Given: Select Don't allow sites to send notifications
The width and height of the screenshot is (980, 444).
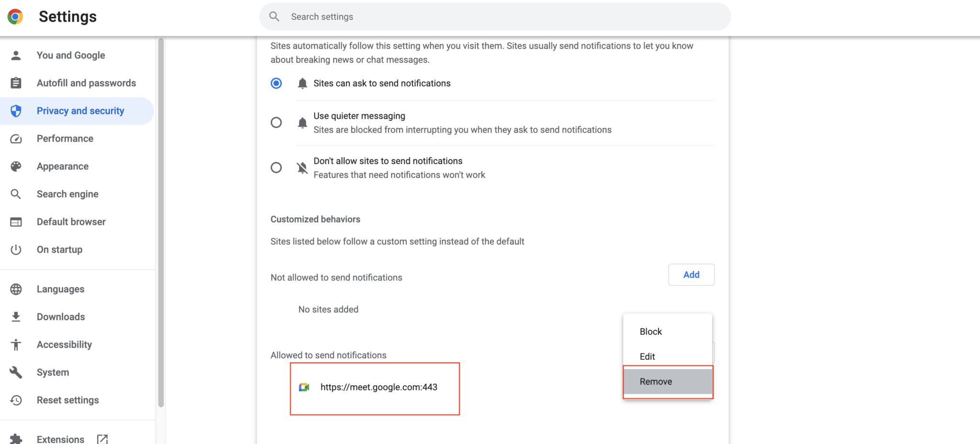Looking at the screenshot, I should click(276, 167).
